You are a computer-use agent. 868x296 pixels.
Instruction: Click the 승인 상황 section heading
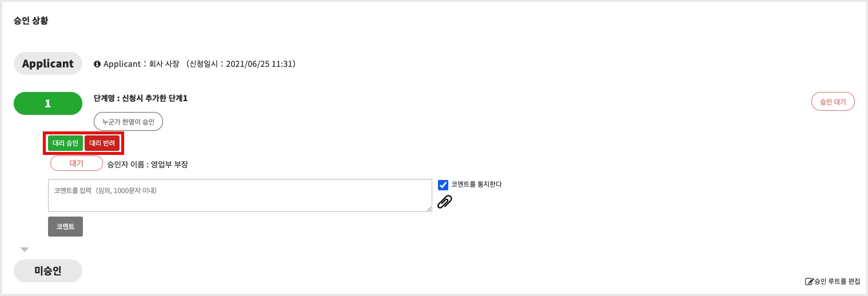pos(31,22)
